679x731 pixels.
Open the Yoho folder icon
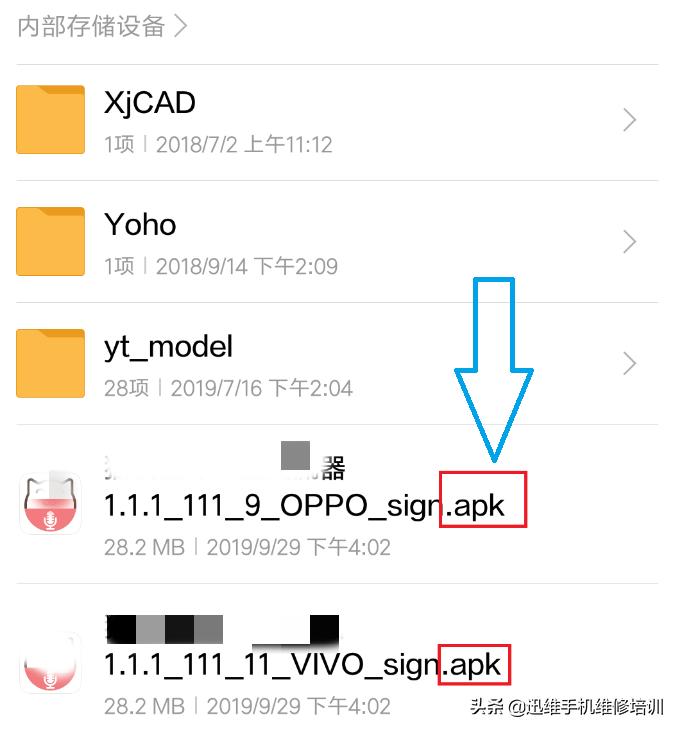coord(50,241)
